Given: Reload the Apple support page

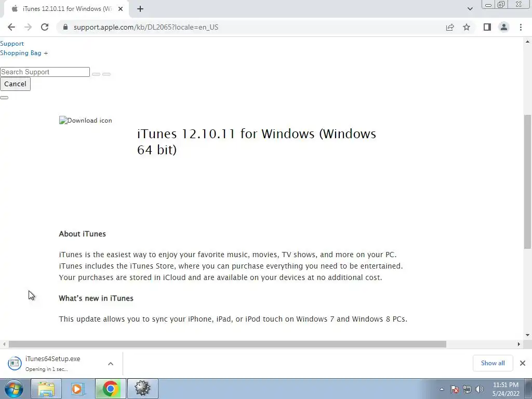Looking at the screenshot, I should [45, 27].
